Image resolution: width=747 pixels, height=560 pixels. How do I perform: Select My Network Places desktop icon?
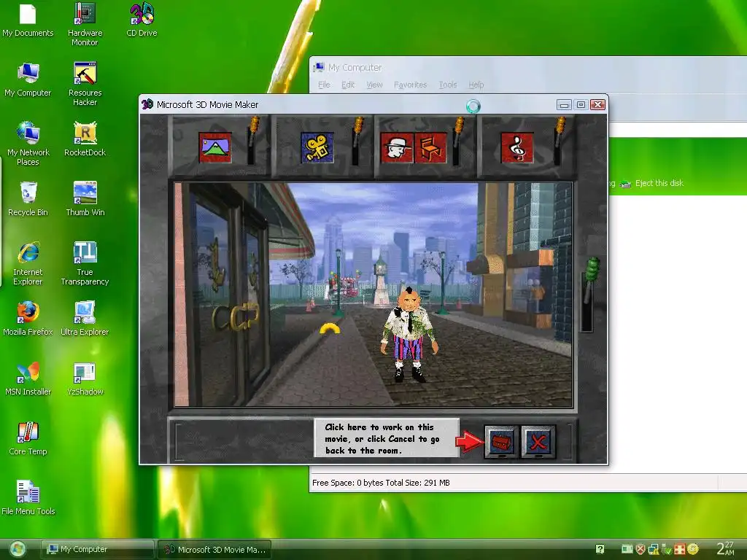pyautogui.click(x=28, y=144)
